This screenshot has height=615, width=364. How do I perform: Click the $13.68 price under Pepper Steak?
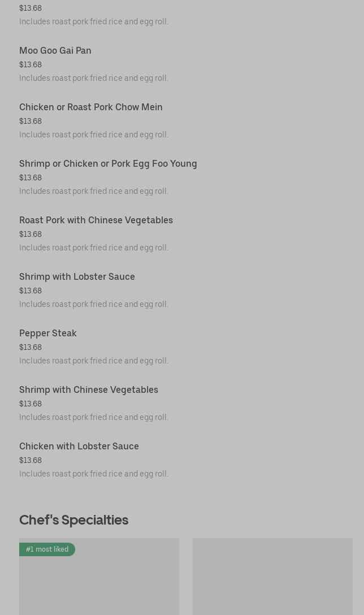tap(31, 348)
